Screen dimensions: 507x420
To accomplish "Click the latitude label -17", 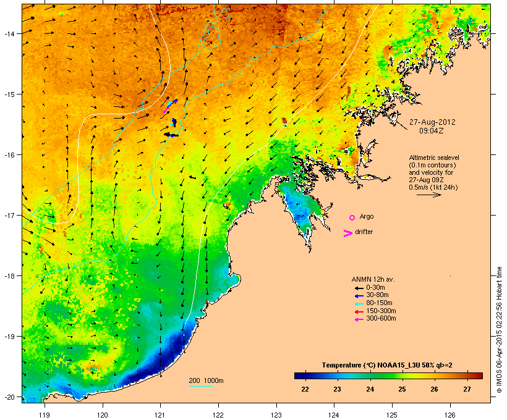I will [9, 215].
